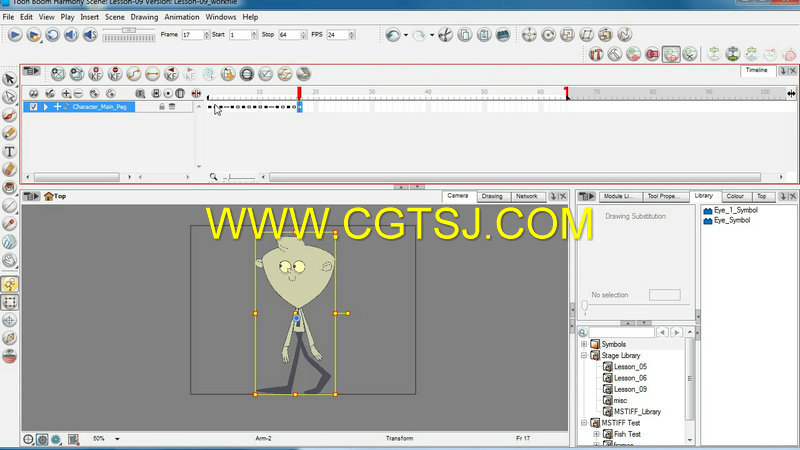Click the Undo arrow icon
800x450 pixels.
392,35
